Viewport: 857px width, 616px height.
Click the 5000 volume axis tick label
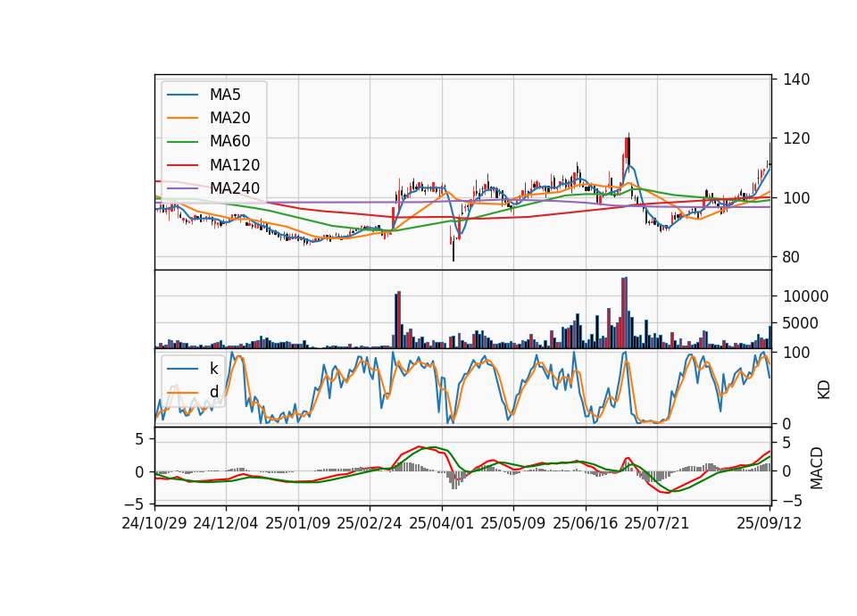[801, 323]
